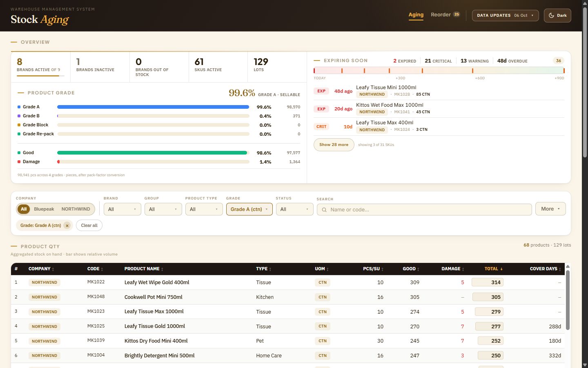Click the moon icon in Dark button
The width and height of the screenshot is (588, 368).
(x=551, y=16)
